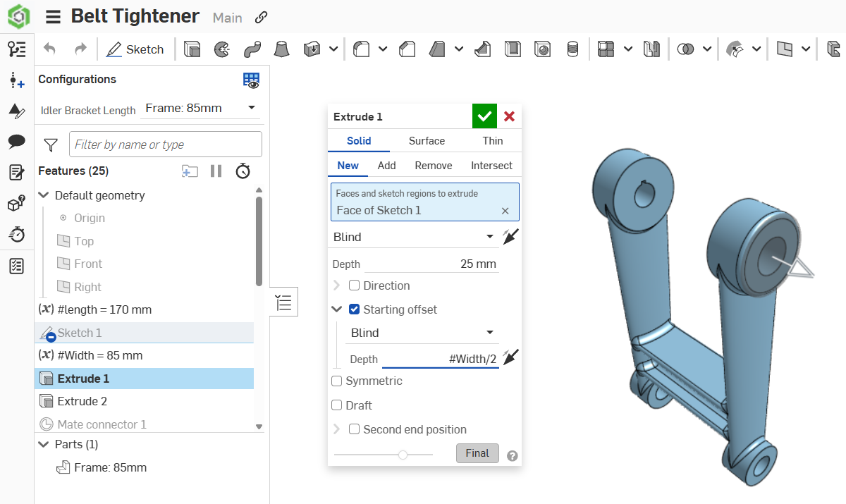The height and width of the screenshot is (504, 846).
Task: Cancel Extrude 1 with red X
Action: click(509, 116)
